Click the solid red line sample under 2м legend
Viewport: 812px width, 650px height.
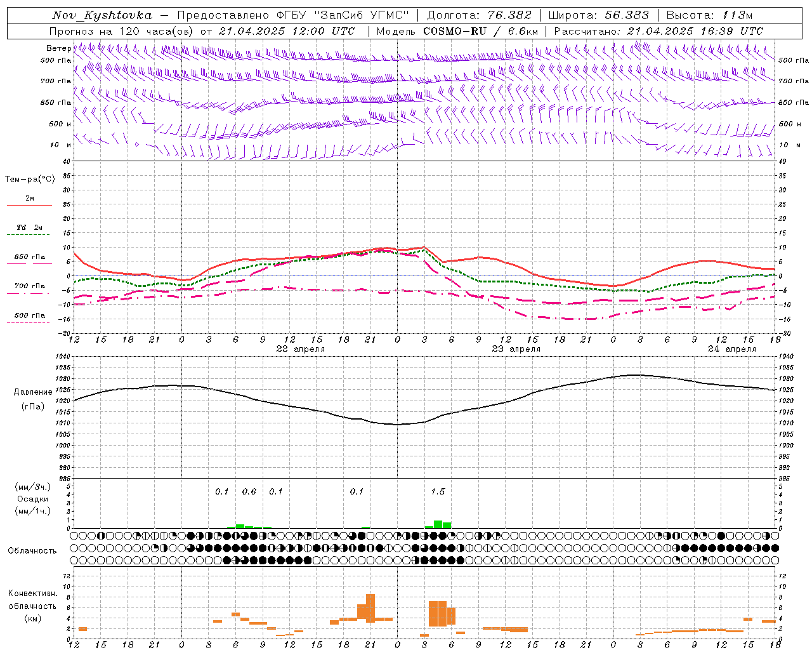point(30,206)
